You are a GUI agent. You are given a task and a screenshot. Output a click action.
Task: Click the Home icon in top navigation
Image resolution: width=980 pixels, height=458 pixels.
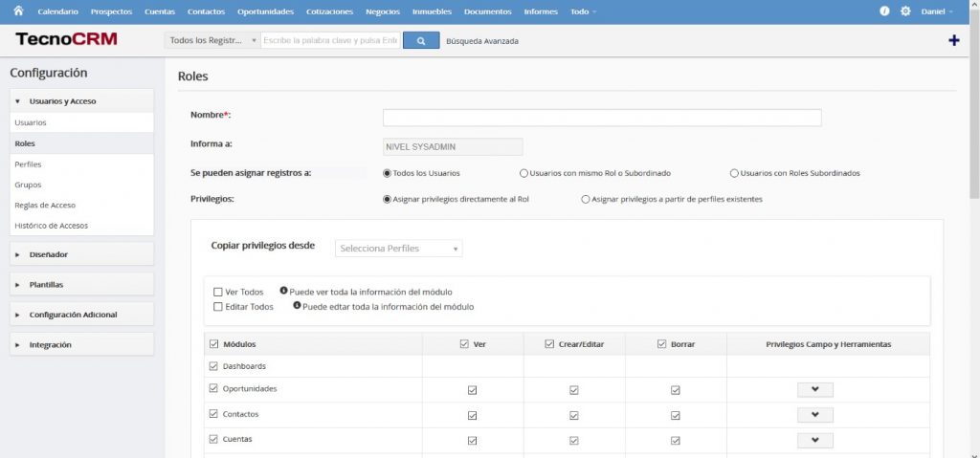(x=17, y=11)
